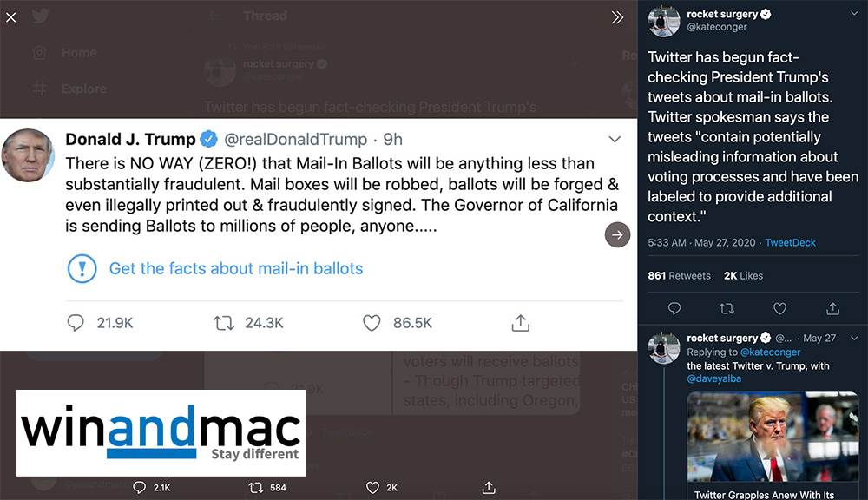Share the rocket surgery sidebar tweet
868x500 pixels.
(832, 308)
